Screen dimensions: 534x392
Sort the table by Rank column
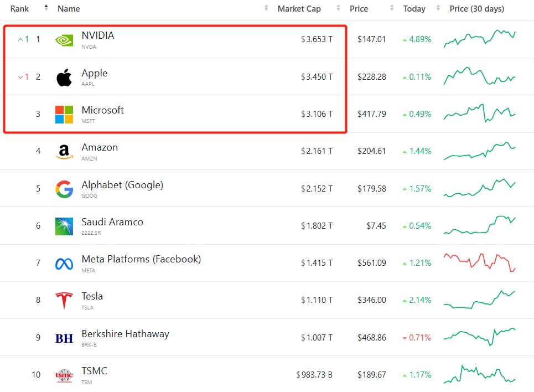click(20, 9)
